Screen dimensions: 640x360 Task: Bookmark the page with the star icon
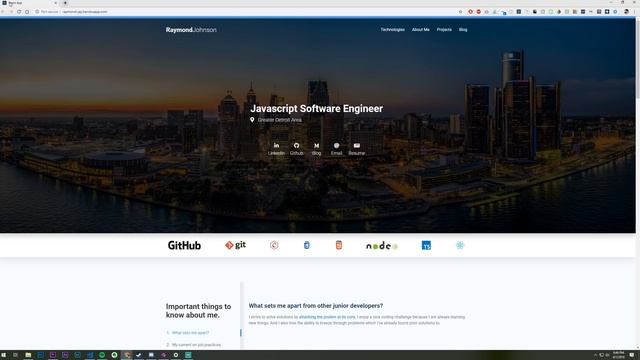point(461,12)
